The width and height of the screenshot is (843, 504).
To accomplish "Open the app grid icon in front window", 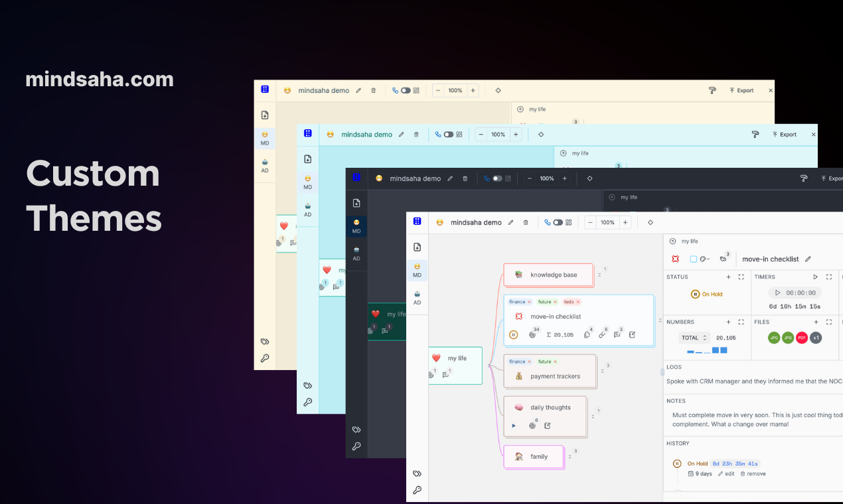I will point(418,221).
